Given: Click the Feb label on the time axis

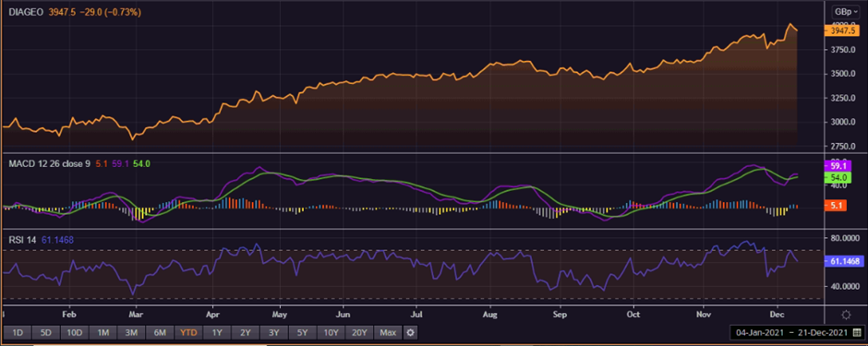Looking at the screenshot, I should click(70, 314).
